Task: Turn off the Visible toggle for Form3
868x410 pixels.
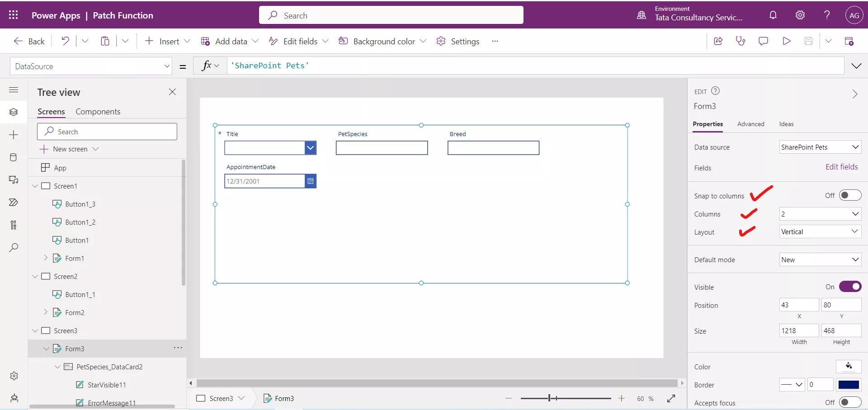Action: (850, 287)
